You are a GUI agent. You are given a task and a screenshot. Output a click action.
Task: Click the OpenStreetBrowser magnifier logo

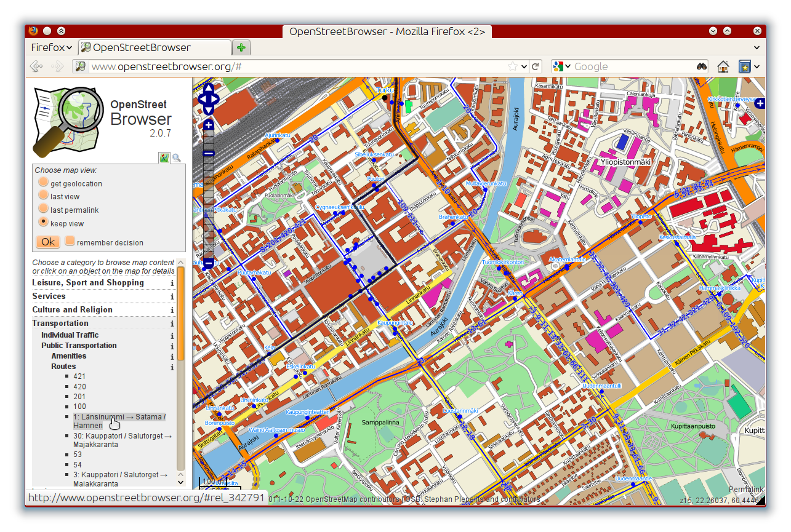click(68, 122)
